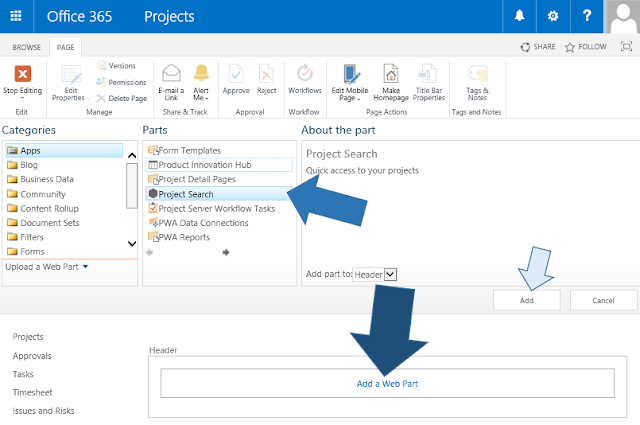Click Make Homepage icon
Image resolution: width=640 pixels, height=425 pixels.
click(391, 82)
